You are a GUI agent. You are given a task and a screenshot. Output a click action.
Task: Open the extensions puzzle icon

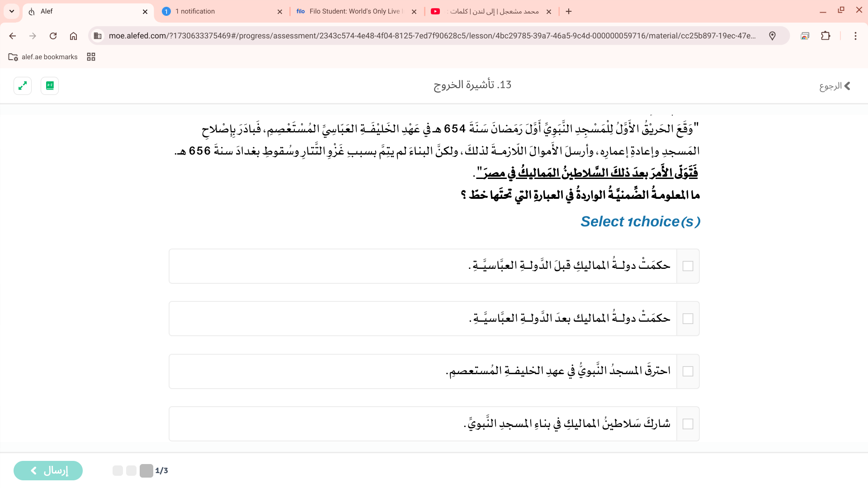tap(826, 36)
